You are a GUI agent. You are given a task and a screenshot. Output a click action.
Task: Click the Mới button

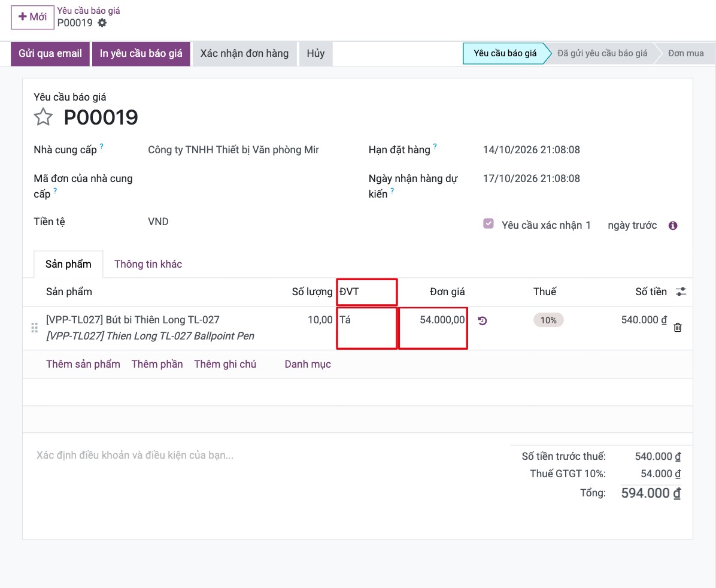click(x=32, y=17)
